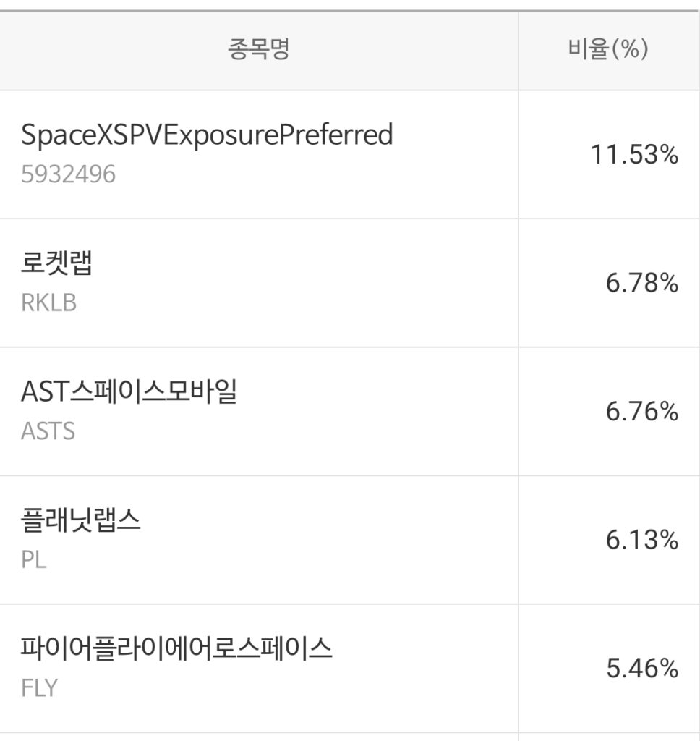Screen dimensions: 700x741
Task: Click the 종목명 column header
Action: (x=259, y=50)
